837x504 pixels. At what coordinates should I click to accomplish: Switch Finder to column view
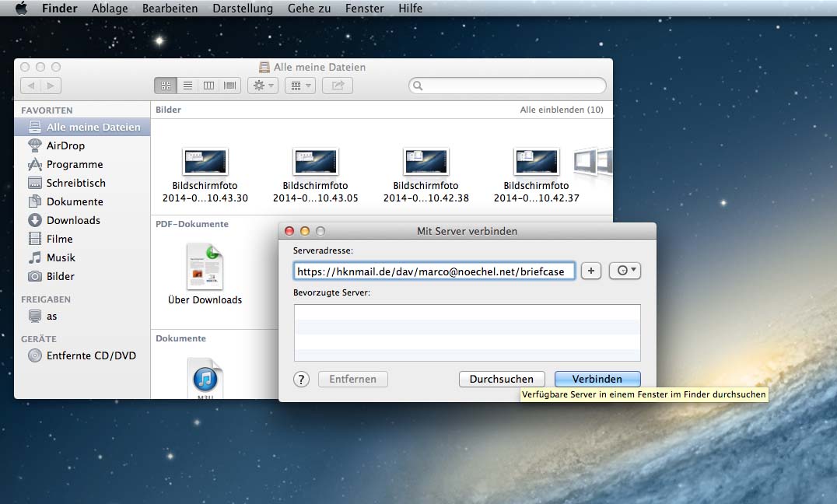pyautogui.click(x=208, y=86)
